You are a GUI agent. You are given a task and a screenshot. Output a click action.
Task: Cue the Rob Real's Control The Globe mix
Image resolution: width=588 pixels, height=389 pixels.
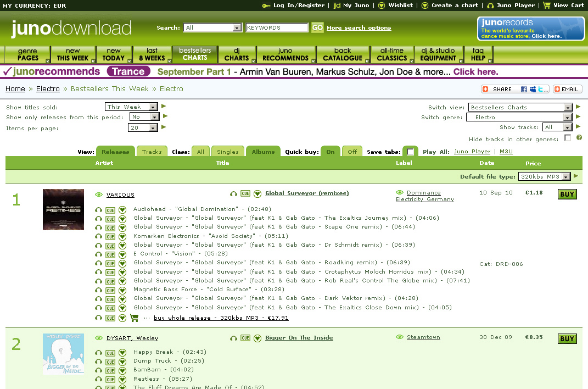point(110,282)
